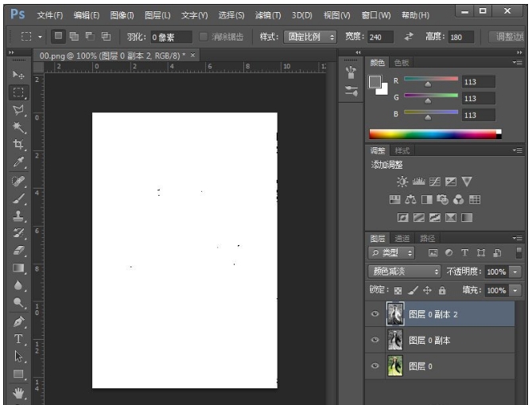Image resolution: width=532 pixels, height=405 pixels.
Task: Hide the 图层 0 副本 2 layer
Action: pos(375,314)
